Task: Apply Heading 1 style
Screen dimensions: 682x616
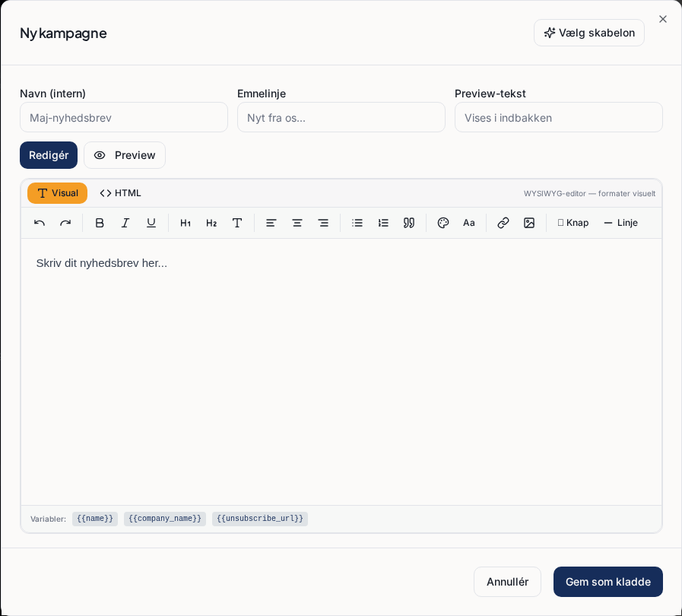Action: [186, 223]
